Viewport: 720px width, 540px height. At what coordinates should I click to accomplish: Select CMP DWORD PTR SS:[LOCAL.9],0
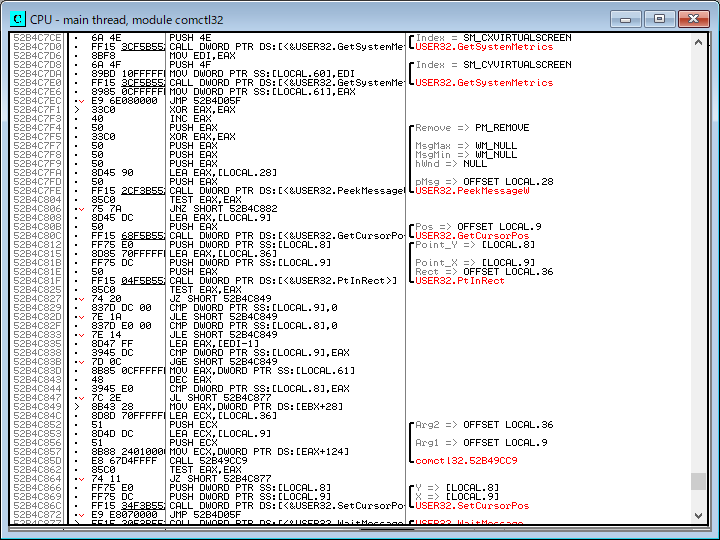click(x=253, y=308)
